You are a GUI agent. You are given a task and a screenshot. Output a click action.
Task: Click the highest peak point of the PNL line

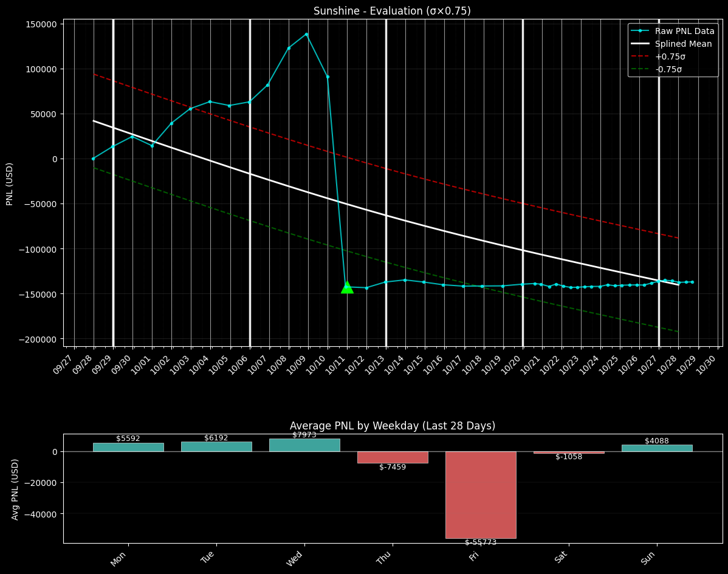pos(306,35)
